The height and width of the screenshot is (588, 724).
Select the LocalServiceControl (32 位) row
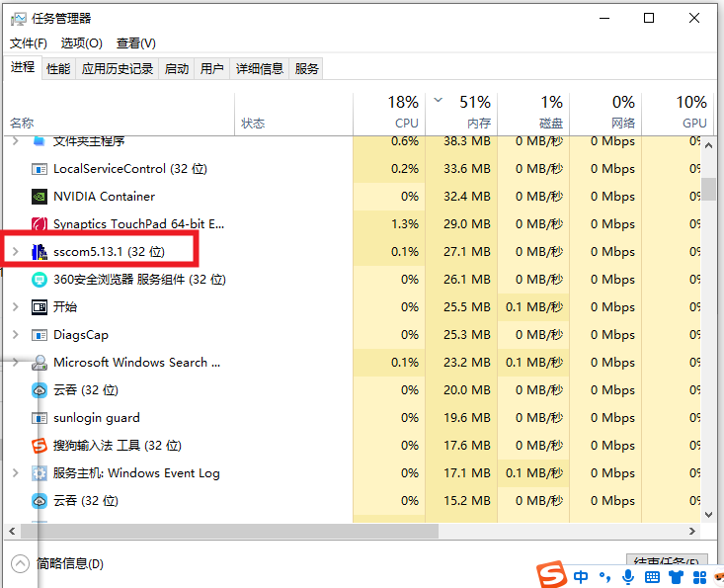tap(353, 169)
